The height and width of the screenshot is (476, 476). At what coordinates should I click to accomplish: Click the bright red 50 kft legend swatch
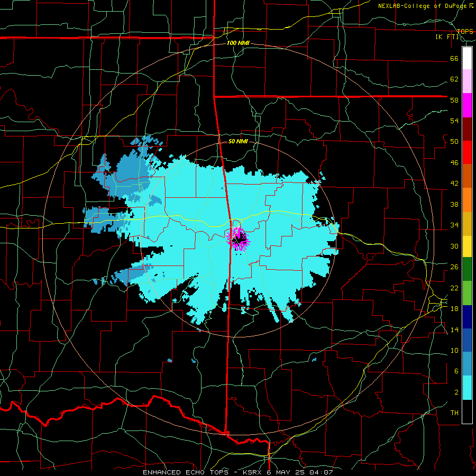click(x=467, y=152)
